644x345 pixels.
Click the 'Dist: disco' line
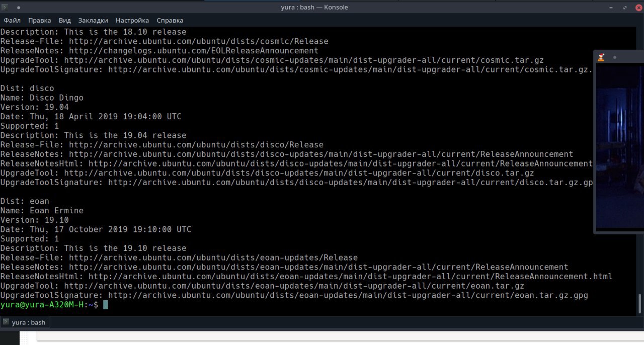(x=27, y=89)
